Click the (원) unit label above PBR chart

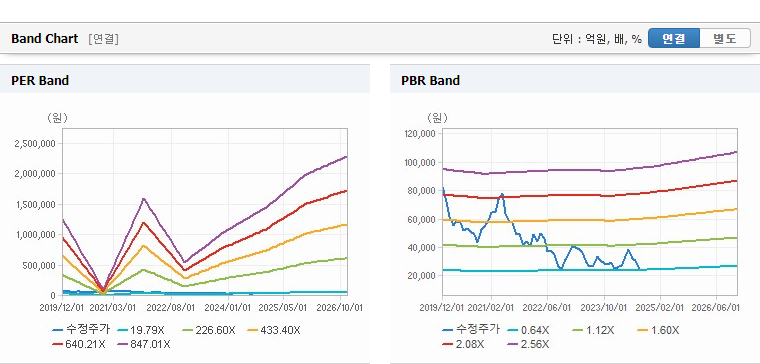coord(437,118)
